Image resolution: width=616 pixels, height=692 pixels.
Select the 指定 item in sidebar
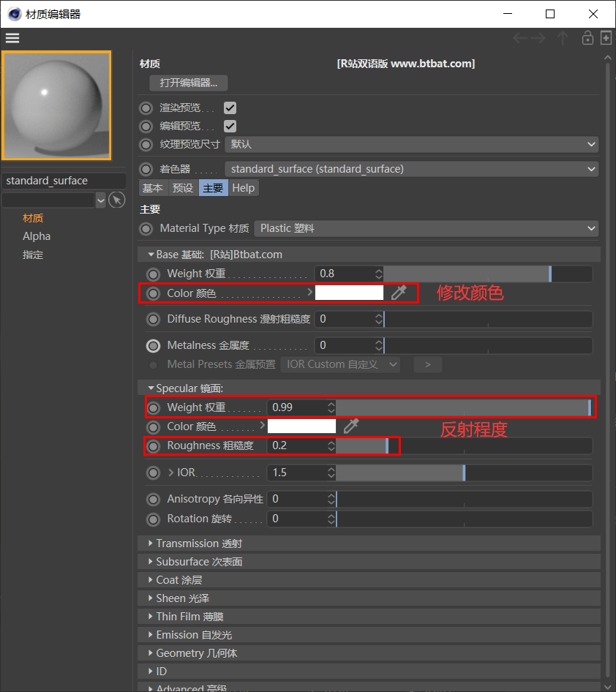pyautogui.click(x=33, y=255)
